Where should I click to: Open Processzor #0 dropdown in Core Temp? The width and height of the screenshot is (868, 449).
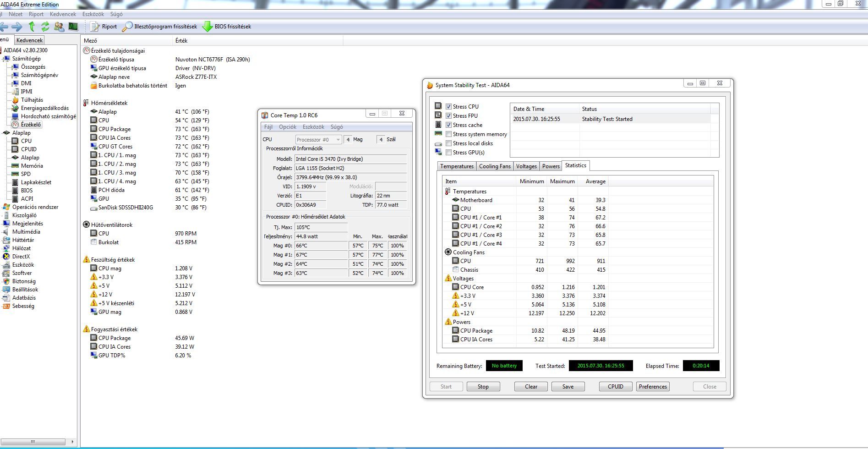coord(318,140)
